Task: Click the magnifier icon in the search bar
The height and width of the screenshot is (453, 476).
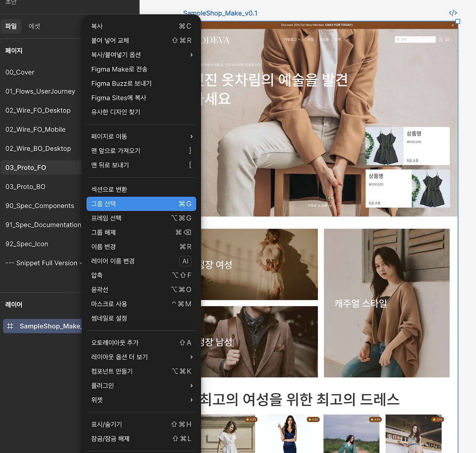Action: tap(397, 39)
